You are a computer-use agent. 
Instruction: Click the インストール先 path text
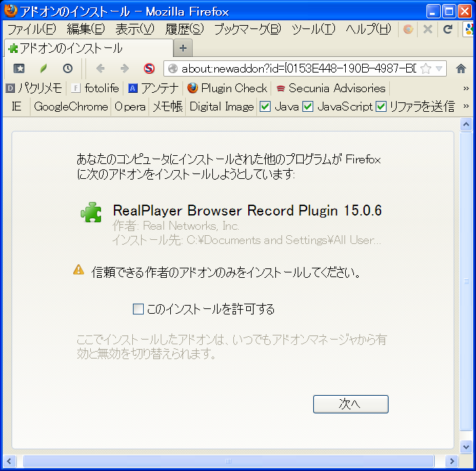coord(247,240)
